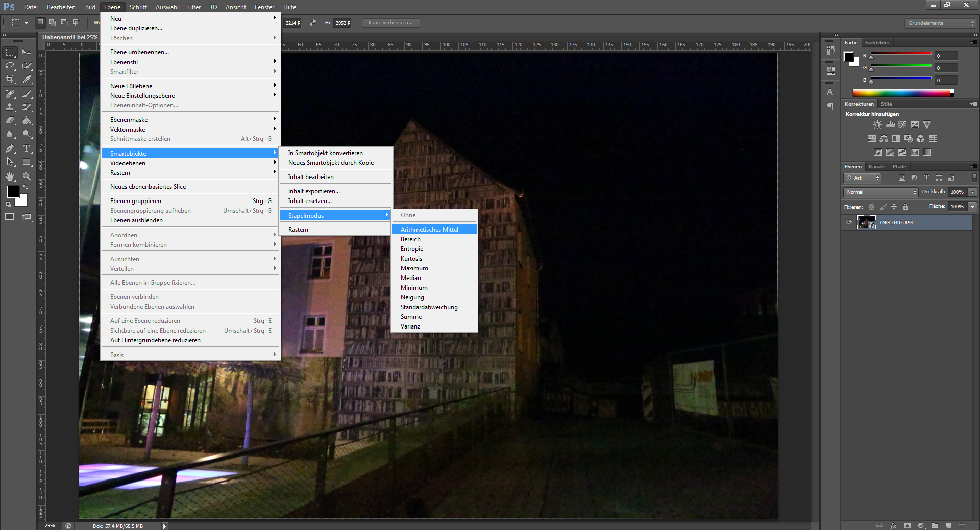Viewport: 980px width, 530px height.
Task: Select the horizontal Type tool
Action: point(27,148)
